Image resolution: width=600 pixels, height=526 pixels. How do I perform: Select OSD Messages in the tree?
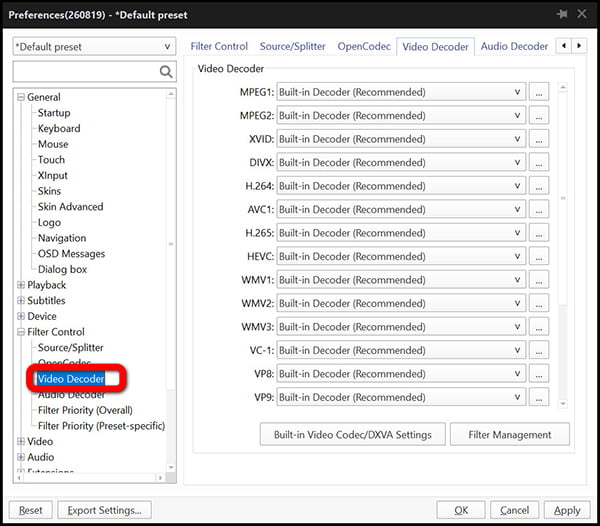click(x=71, y=254)
